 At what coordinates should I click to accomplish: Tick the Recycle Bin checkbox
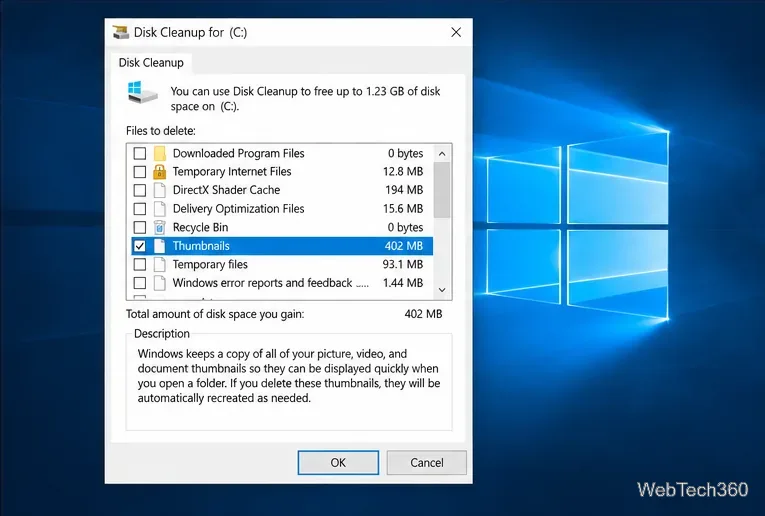140,227
